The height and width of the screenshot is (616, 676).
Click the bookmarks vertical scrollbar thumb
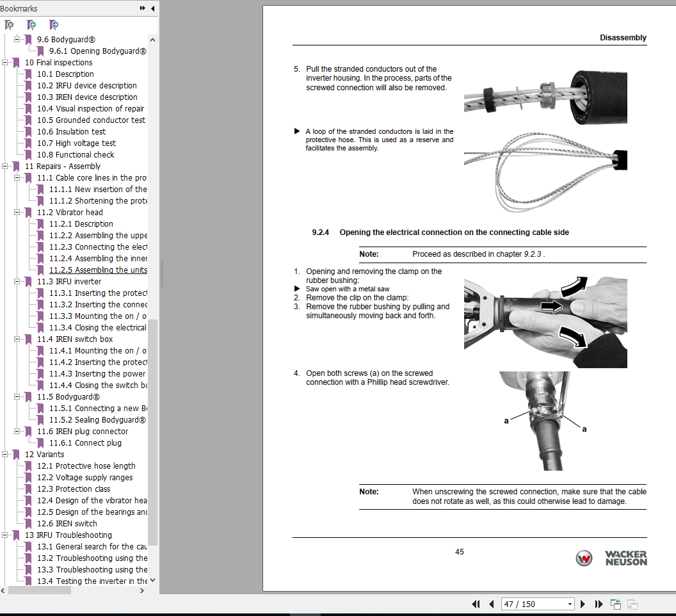click(152, 432)
